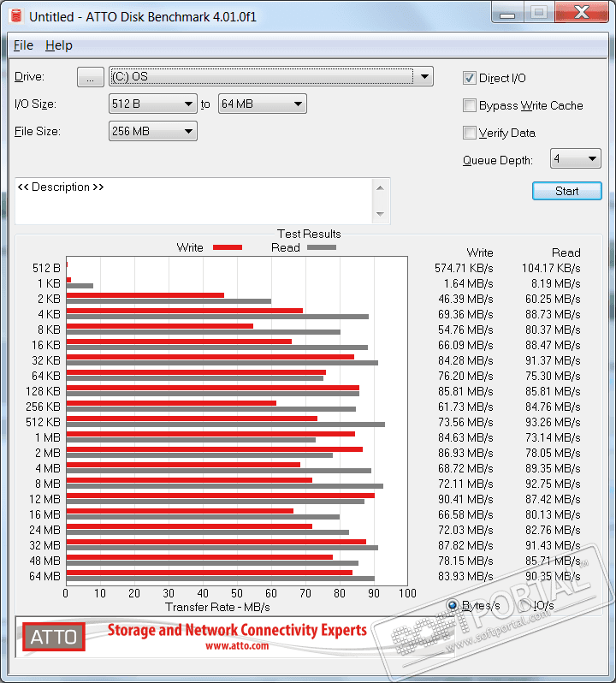Click the Read column header in results
The image size is (616, 683).
[x=566, y=252]
